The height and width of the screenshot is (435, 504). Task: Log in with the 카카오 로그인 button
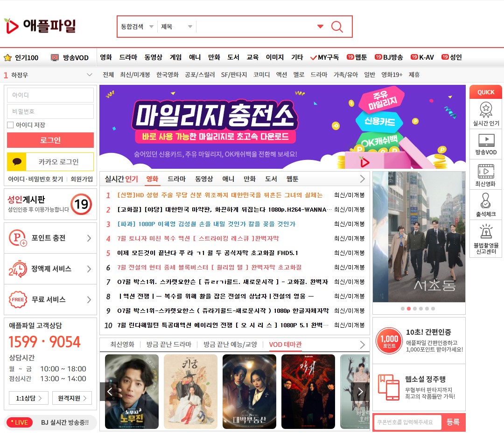[50, 162]
